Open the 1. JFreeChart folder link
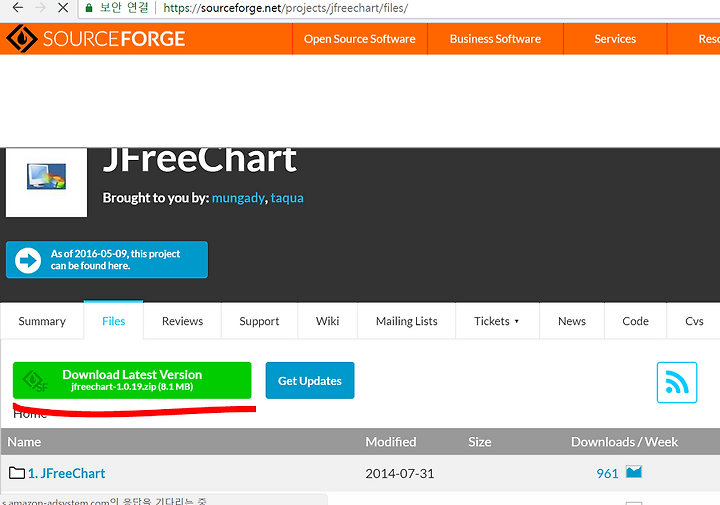Image resolution: width=720 pixels, height=505 pixels. click(66, 473)
